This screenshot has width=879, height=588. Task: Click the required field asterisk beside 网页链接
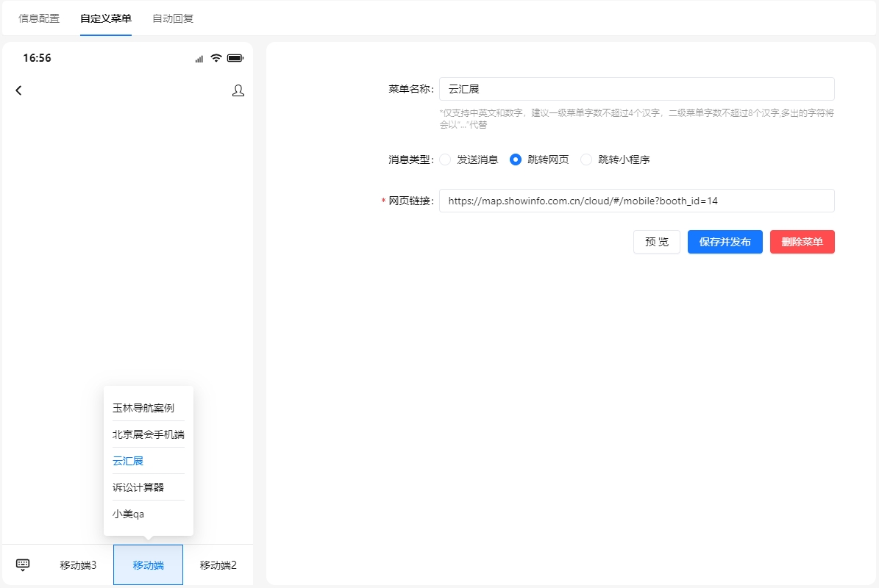(383, 201)
